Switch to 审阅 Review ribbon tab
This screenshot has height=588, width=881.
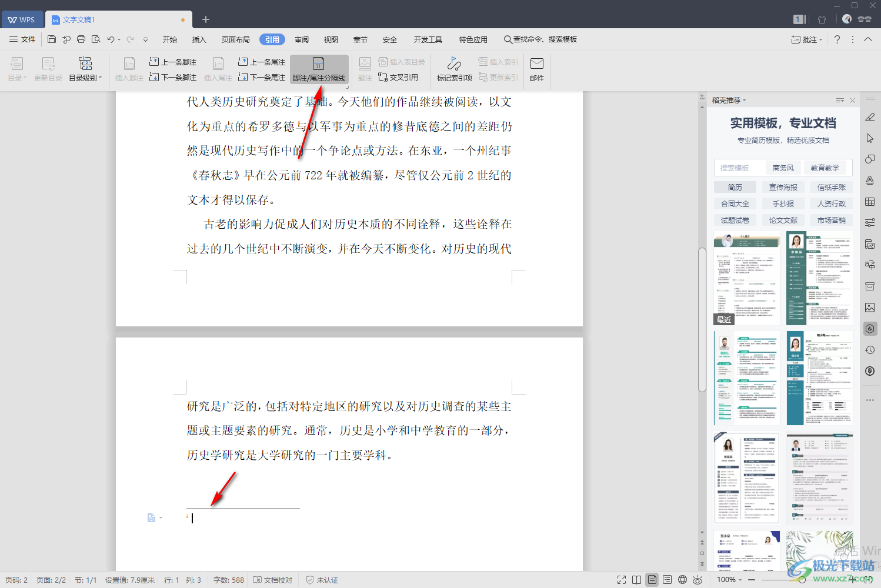coord(302,39)
